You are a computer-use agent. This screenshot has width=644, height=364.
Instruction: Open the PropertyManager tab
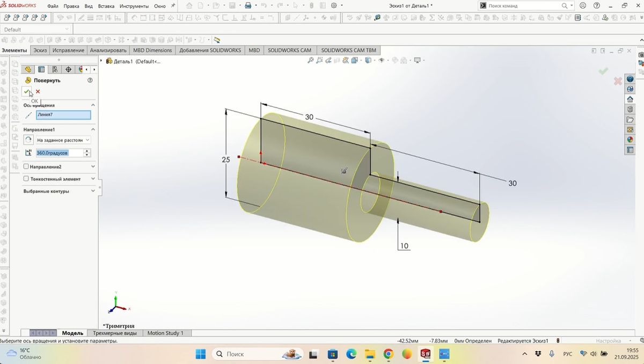(41, 69)
